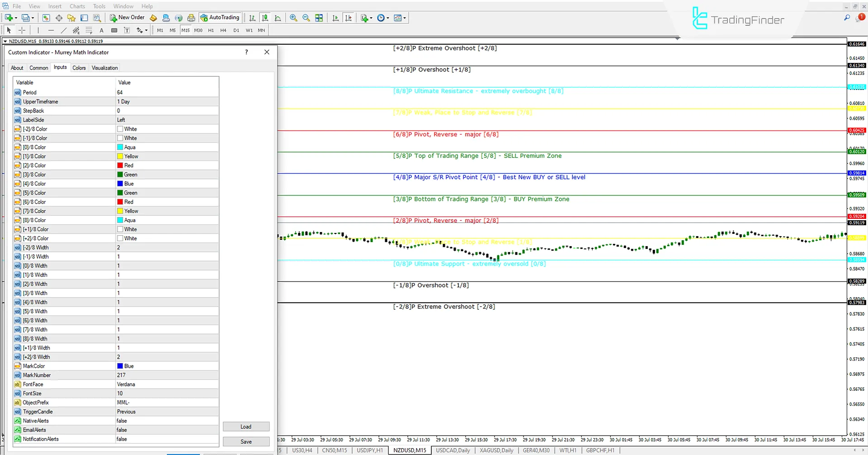Select the draw horizontal line tool
Viewport: 868px width, 455px height.
pos(51,30)
